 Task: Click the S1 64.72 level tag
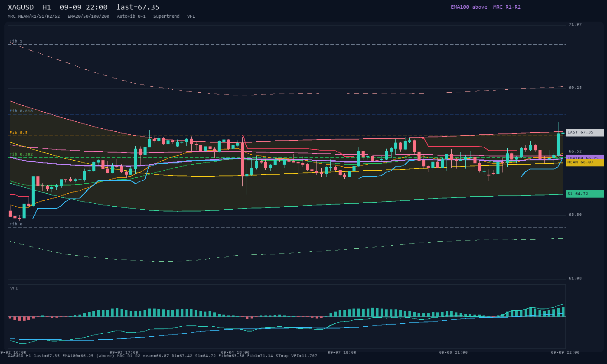click(x=584, y=194)
